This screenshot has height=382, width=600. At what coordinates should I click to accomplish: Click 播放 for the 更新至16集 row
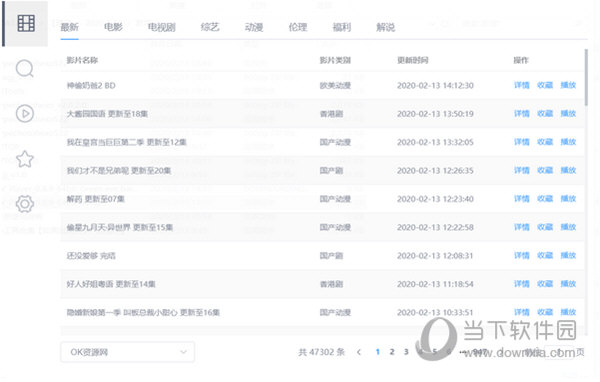568,312
